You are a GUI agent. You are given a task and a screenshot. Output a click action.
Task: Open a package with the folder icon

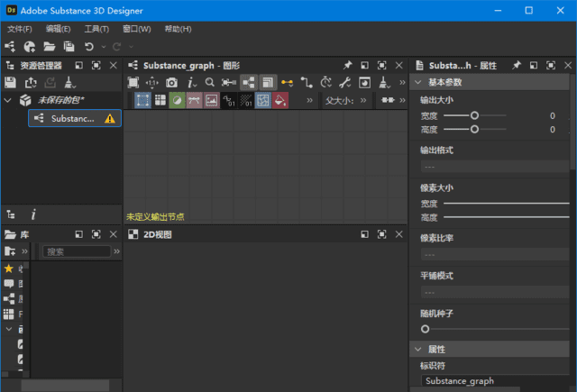coord(49,46)
